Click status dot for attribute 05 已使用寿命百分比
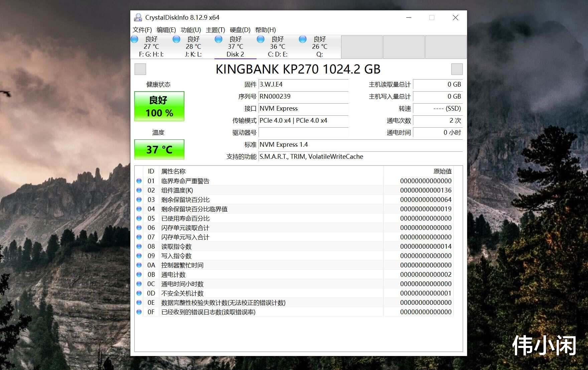 (139, 218)
